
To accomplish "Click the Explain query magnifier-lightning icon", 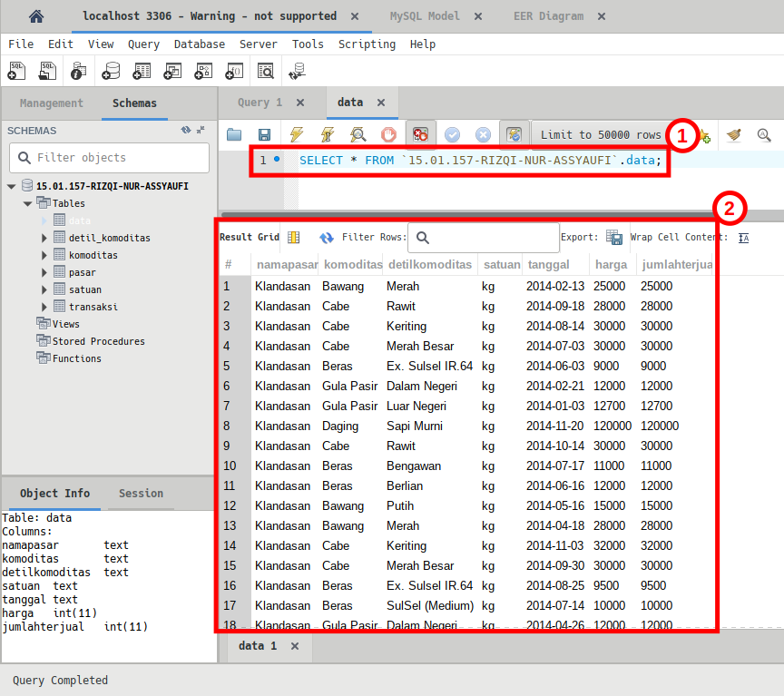I will [358, 134].
